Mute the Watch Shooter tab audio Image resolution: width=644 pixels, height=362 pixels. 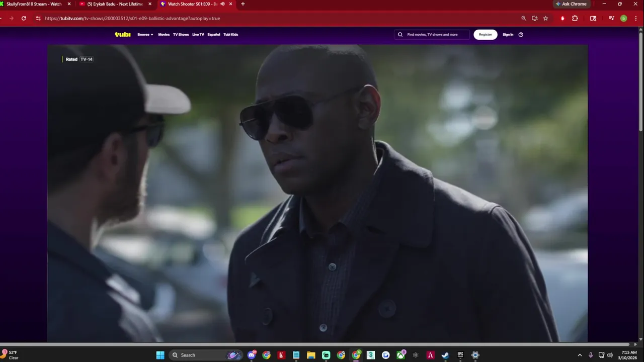pos(222,4)
